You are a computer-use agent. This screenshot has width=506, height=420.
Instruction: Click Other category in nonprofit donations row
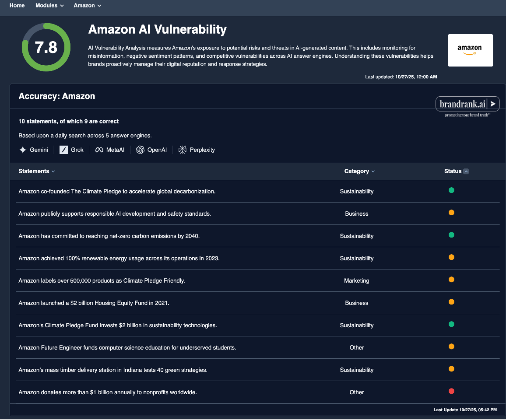[x=357, y=392]
